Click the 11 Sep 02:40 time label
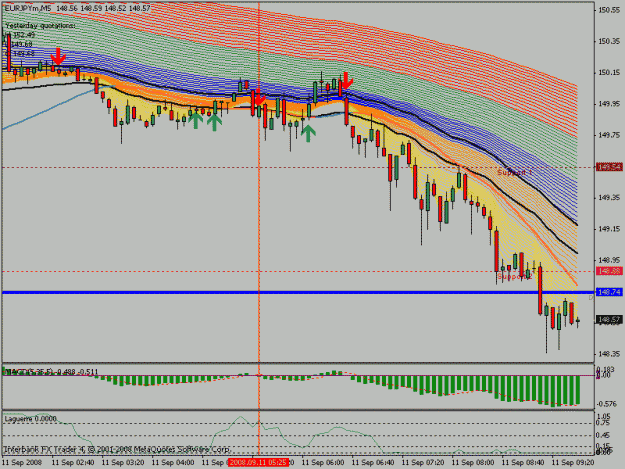Viewport: 625px width, 469px height. tap(73, 462)
